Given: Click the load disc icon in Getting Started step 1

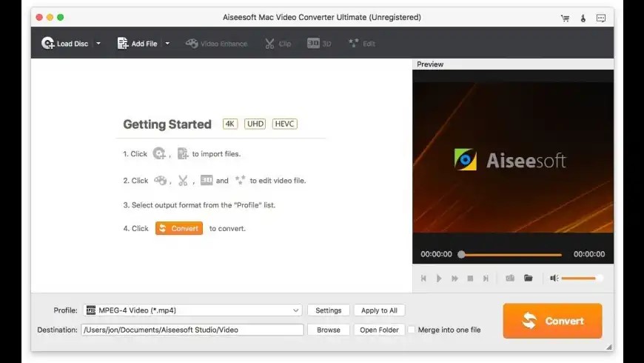Looking at the screenshot, I should point(159,153).
